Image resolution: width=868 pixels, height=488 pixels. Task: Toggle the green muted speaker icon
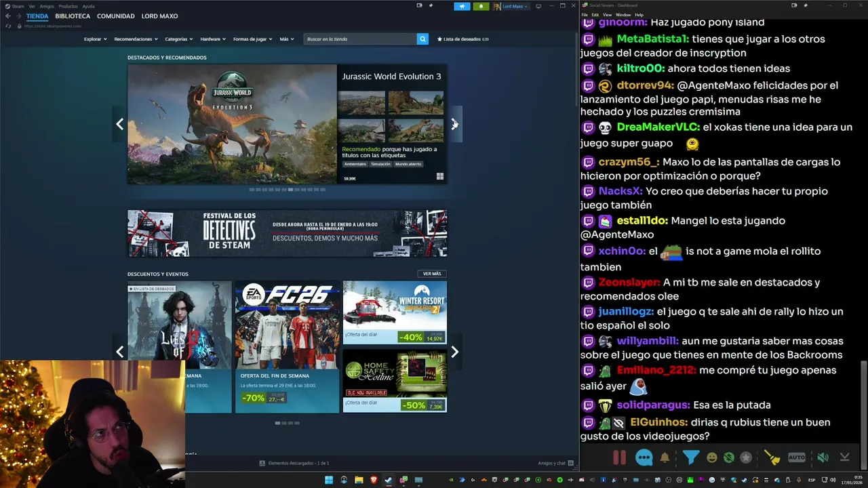coord(823,457)
